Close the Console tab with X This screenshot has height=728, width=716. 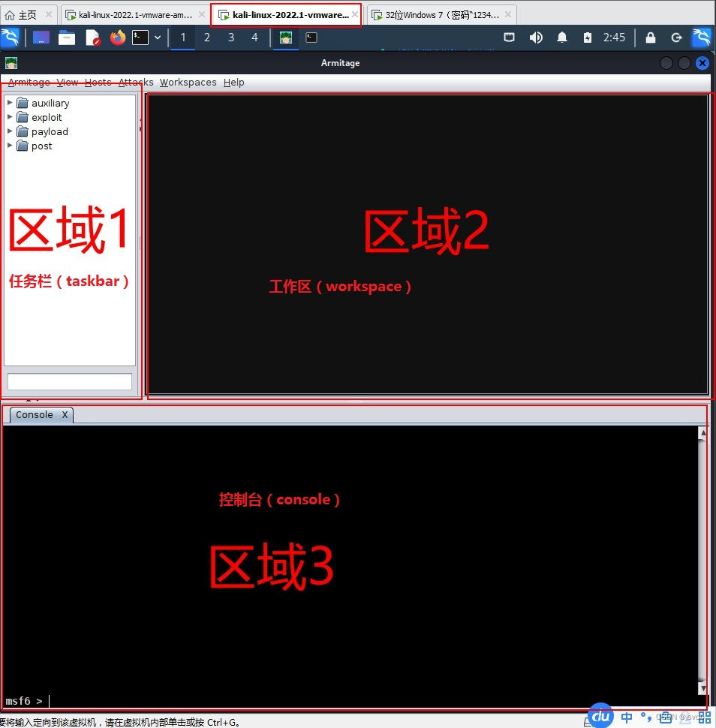click(65, 414)
